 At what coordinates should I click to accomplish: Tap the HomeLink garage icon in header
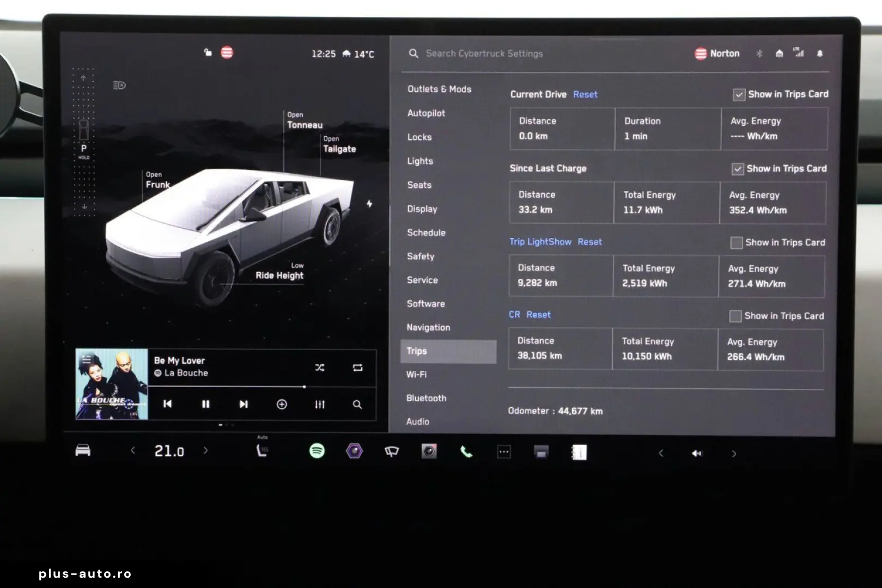coord(780,53)
